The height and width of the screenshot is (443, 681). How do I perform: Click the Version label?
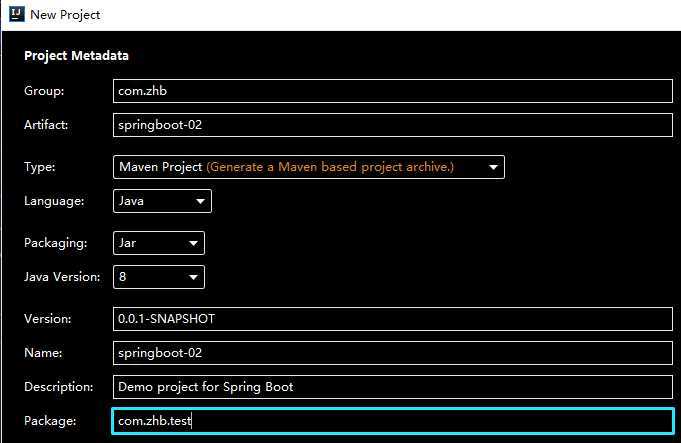(47, 319)
